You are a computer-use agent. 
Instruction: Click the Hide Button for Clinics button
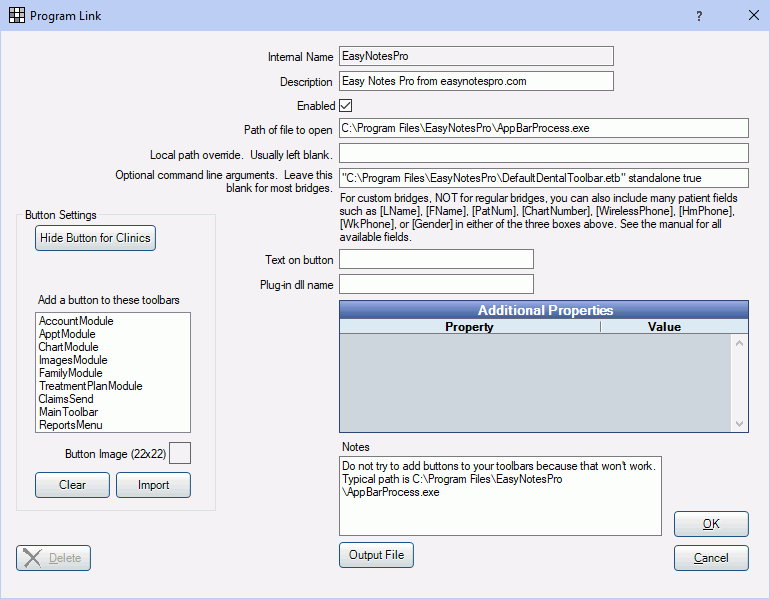point(95,238)
